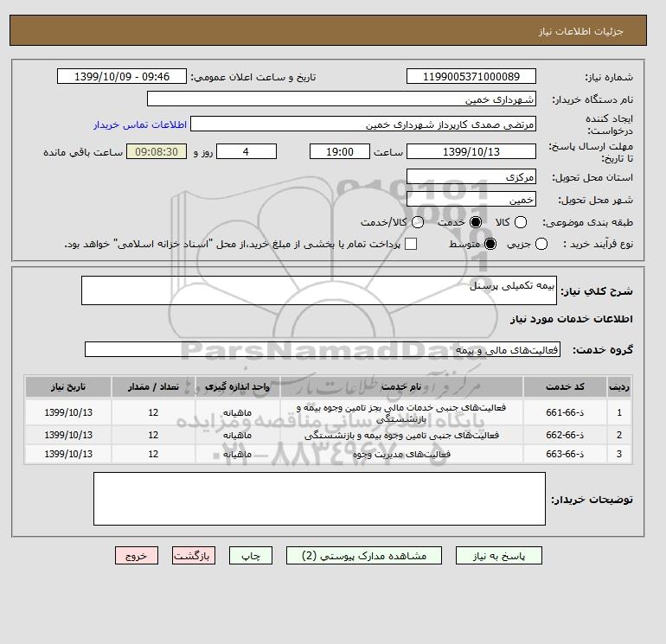Click the deadline time field 19:00

(340, 151)
